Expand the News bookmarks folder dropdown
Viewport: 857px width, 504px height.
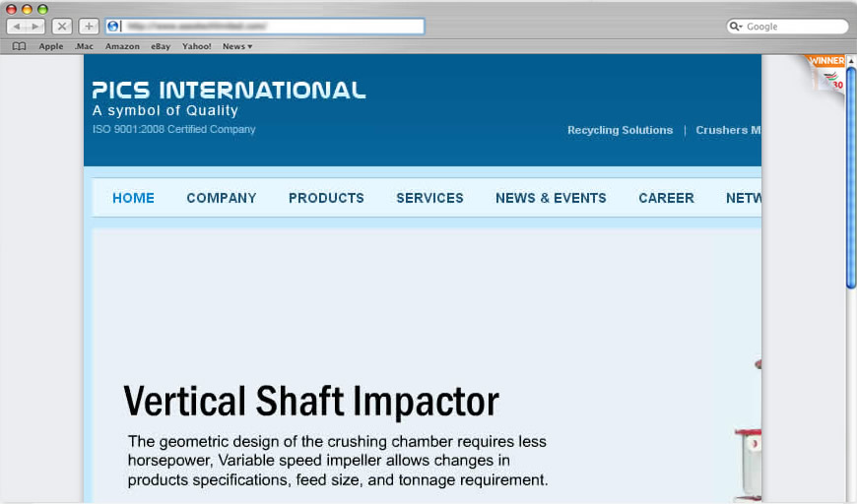tap(236, 46)
